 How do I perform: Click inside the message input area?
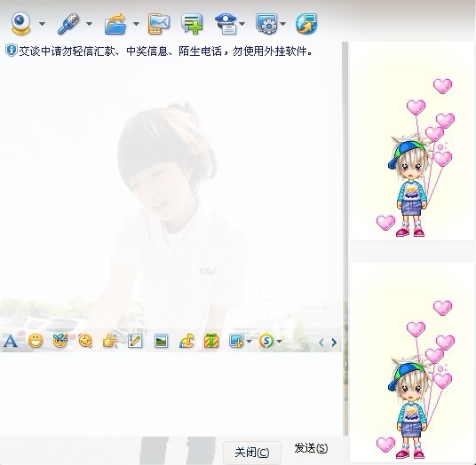(x=171, y=394)
